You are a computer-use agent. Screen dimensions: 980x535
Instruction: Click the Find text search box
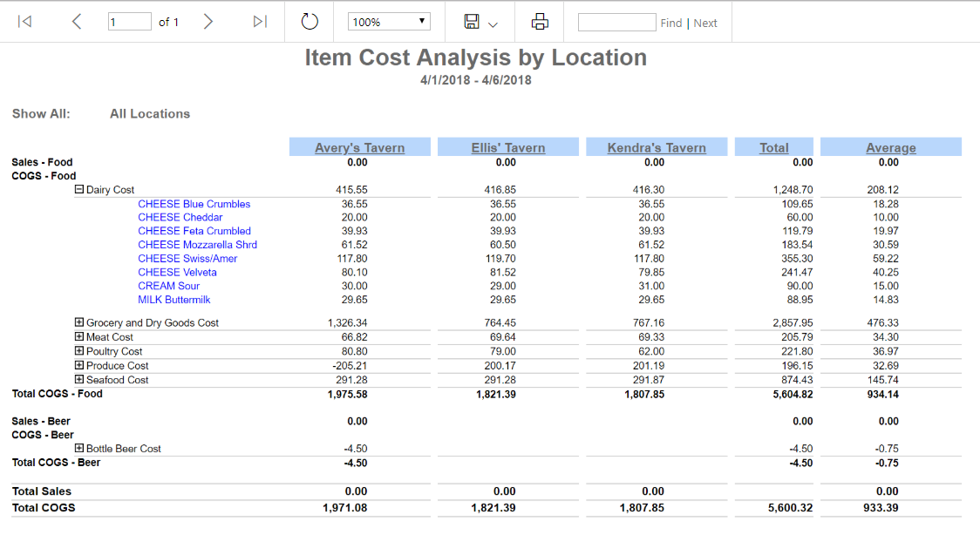coord(617,23)
